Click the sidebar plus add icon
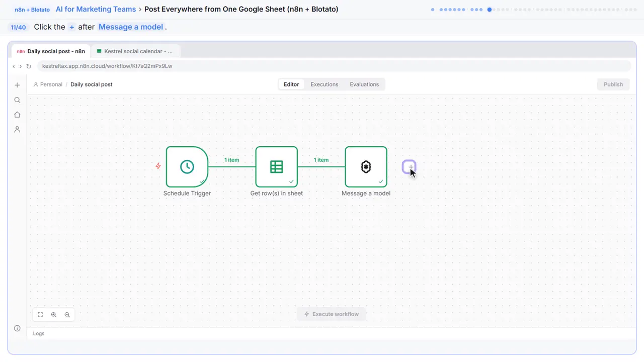This screenshot has width=644, height=362. coord(17,85)
